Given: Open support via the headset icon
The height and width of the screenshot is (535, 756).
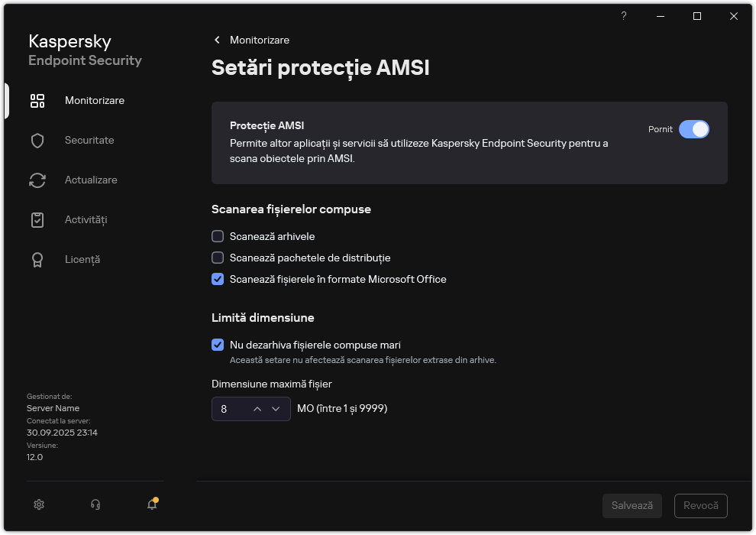Looking at the screenshot, I should coord(95,504).
